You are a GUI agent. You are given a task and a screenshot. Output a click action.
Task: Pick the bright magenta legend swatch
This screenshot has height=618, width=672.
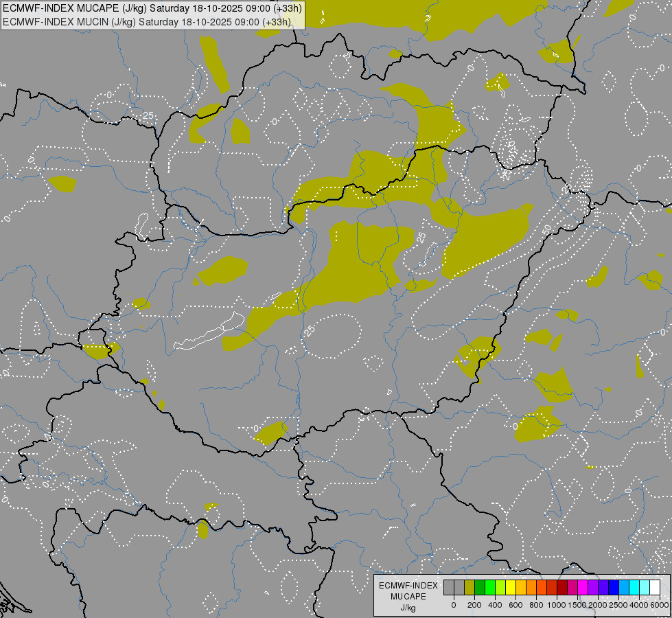click(x=583, y=587)
